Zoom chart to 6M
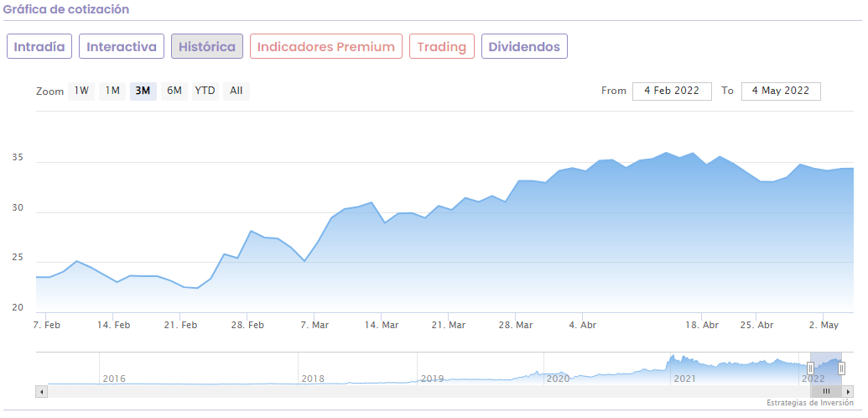The width and height of the screenshot is (868, 418). click(x=174, y=91)
